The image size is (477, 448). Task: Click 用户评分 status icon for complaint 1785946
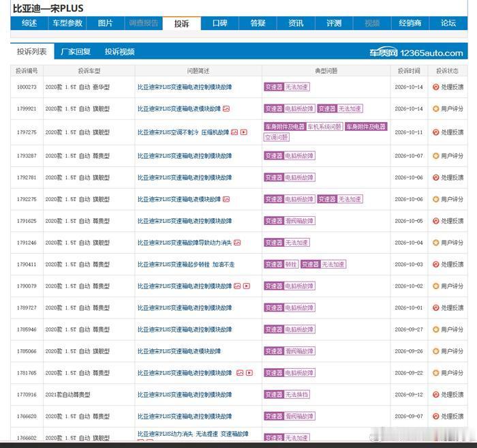pos(435,329)
